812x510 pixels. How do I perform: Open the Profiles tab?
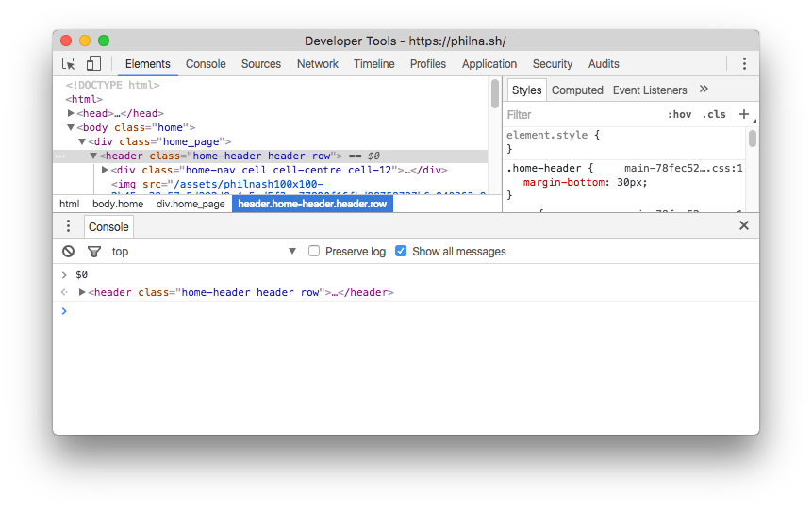(x=428, y=64)
